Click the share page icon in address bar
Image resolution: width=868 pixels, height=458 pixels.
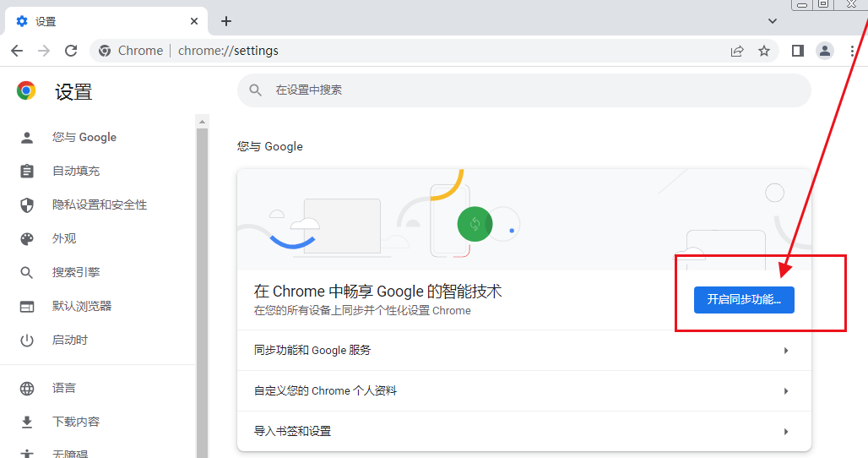click(737, 51)
